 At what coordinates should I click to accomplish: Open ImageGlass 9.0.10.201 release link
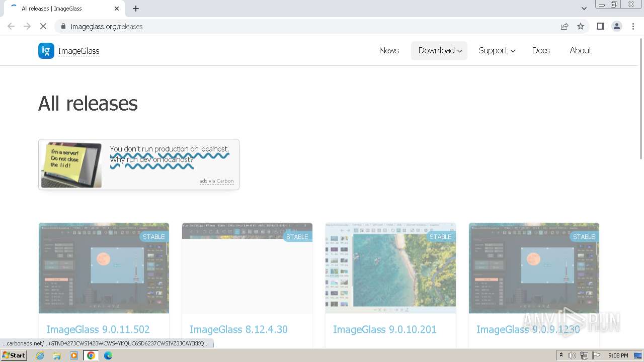[384, 329]
